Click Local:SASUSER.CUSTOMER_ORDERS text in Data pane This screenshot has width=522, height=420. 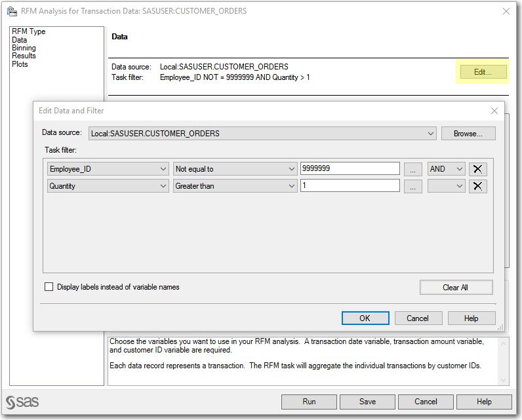point(224,67)
